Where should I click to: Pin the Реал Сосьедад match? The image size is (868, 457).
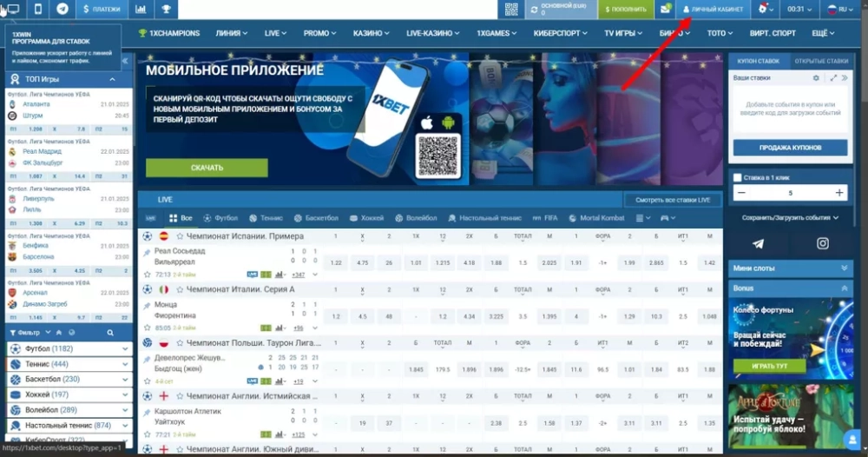pos(147,253)
